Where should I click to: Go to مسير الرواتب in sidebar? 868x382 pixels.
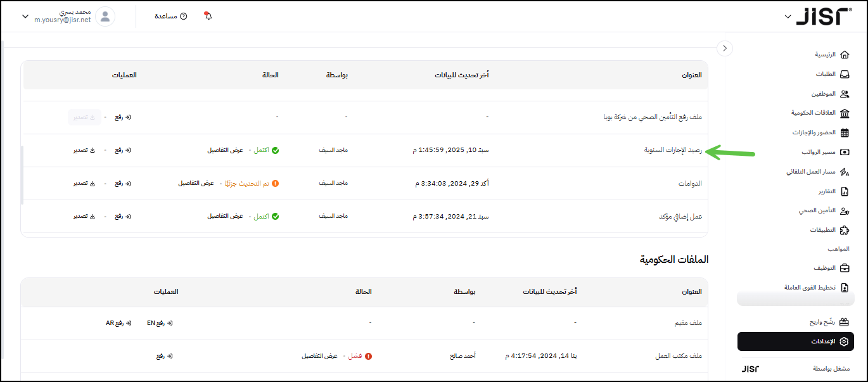819,153
